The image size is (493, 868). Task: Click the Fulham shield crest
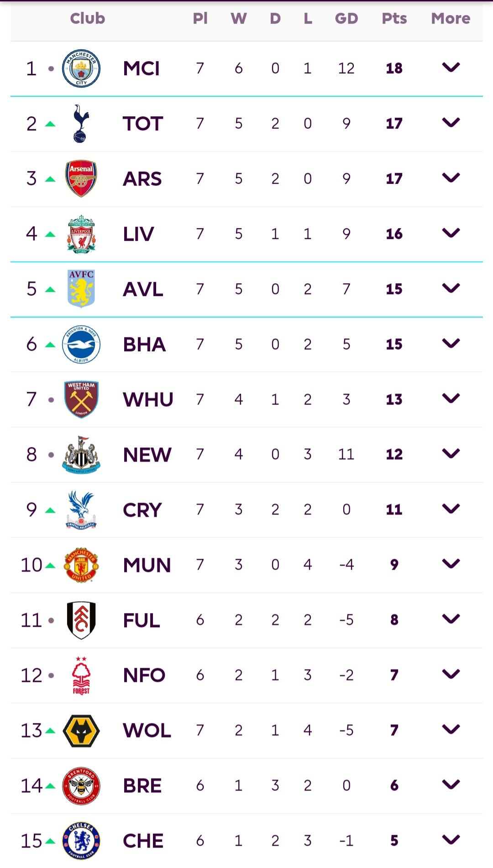(81, 620)
